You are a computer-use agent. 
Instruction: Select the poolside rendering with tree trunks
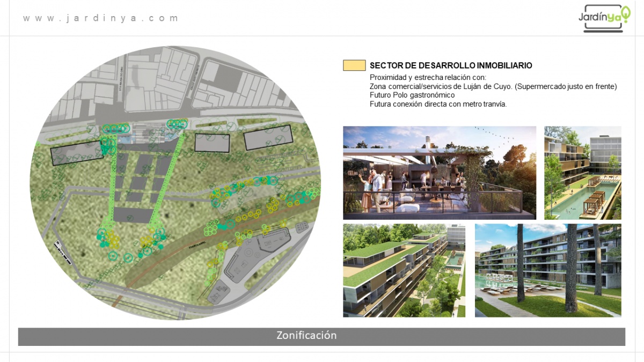click(547, 270)
